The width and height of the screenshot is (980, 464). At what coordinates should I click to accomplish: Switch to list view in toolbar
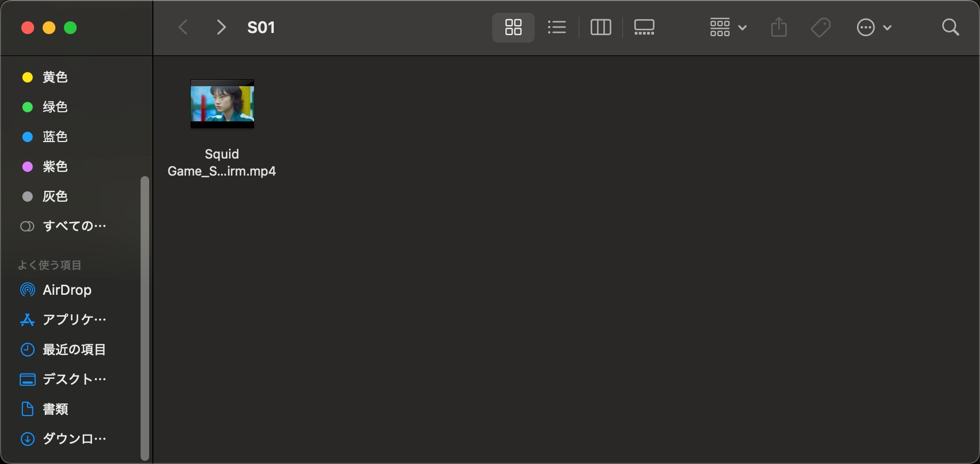(557, 27)
